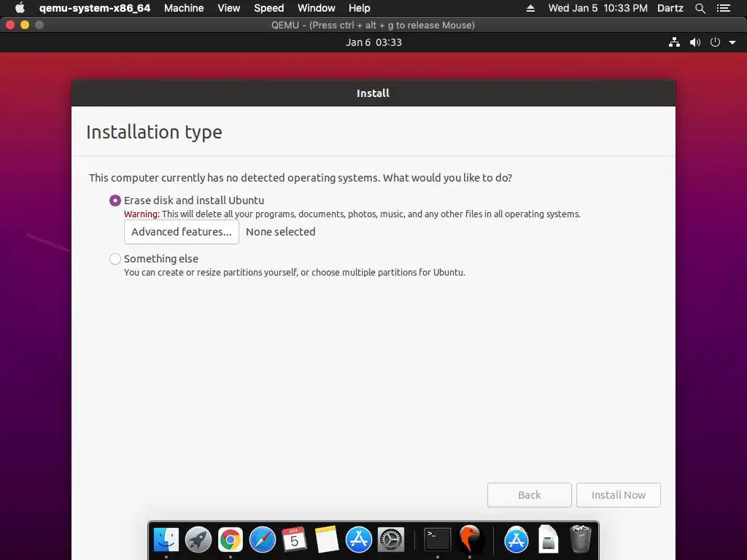Expand the Ubuntu system menu arrow
The height and width of the screenshot is (560, 747).
[x=732, y=42]
